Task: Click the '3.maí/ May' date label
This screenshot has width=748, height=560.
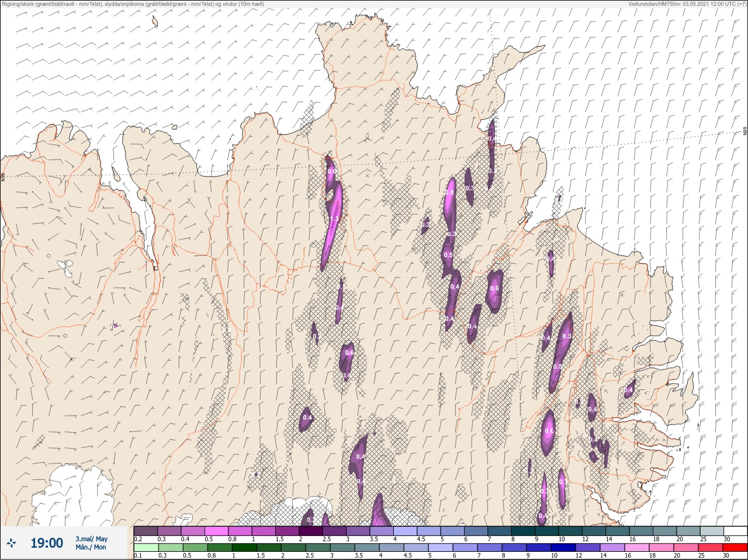Action: (x=91, y=539)
